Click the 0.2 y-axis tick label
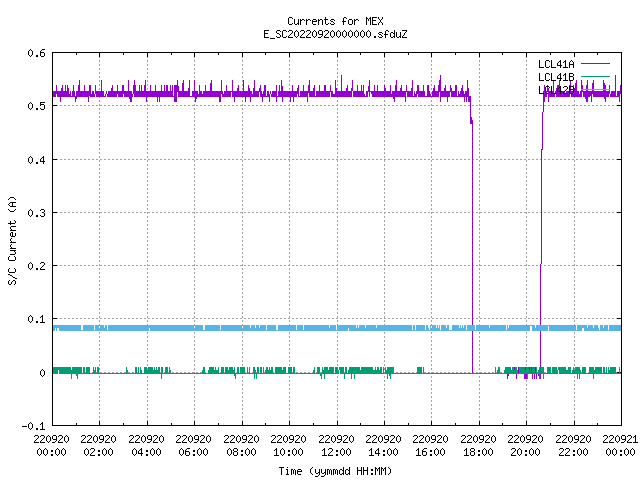This screenshot has width=640, height=480. (37, 266)
